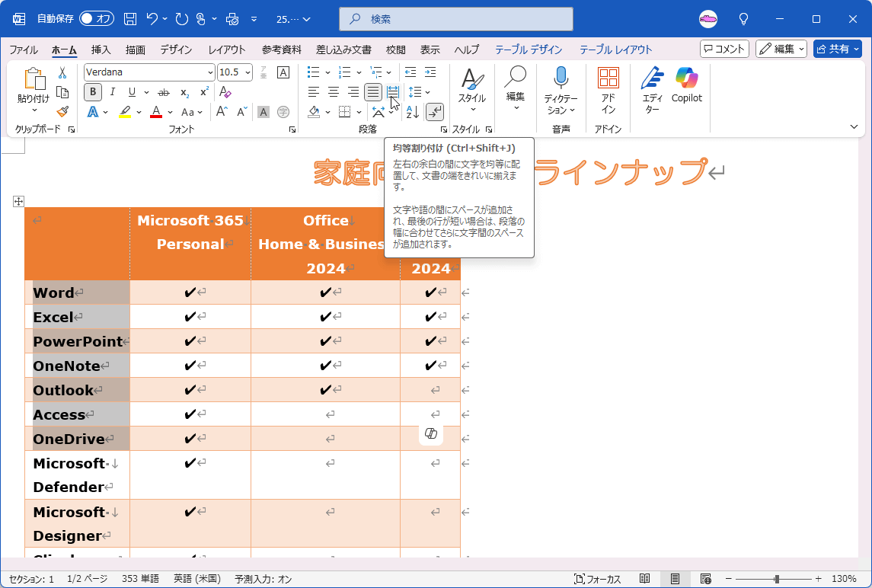Expand bullet list options

(327, 72)
